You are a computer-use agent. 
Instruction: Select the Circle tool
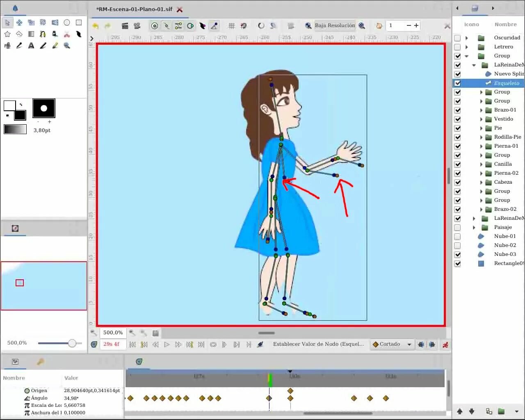coord(67,23)
